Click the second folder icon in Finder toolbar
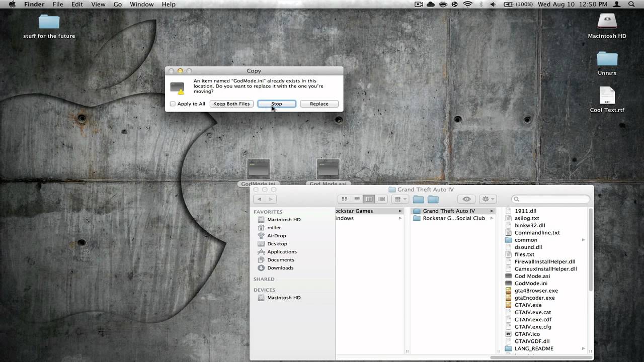The height and width of the screenshot is (362, 644). [433, 199]
